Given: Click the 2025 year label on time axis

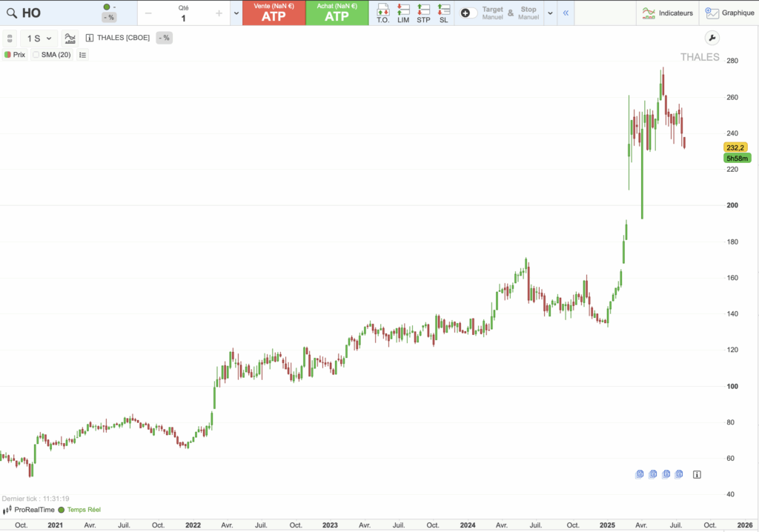Looking at the screenshot, I should pyautogui.click(x=608, y=525).
